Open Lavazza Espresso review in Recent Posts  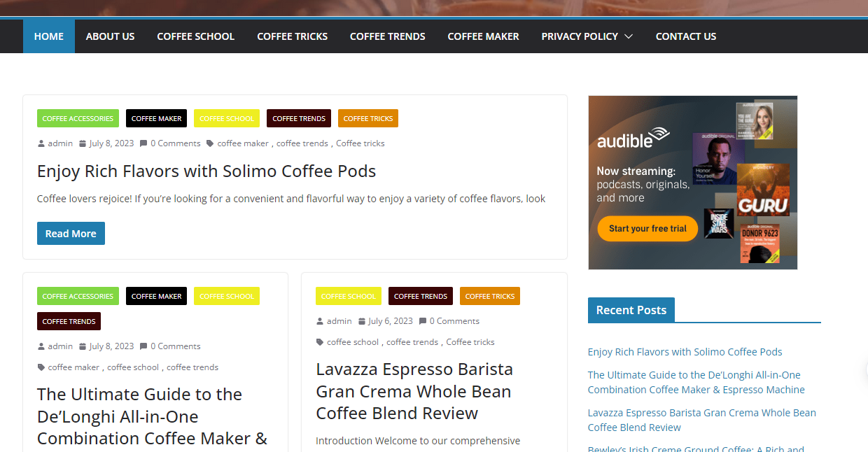[701, 420]
